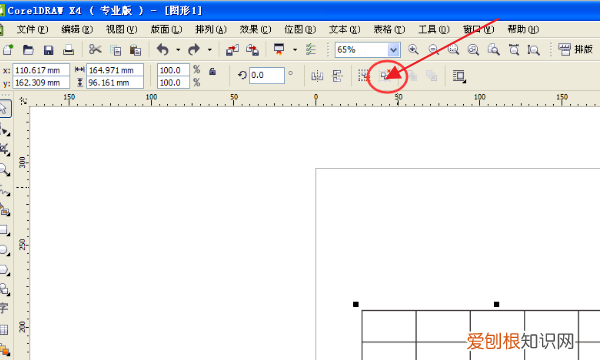Open the 帮助(H) menu
600x360 pixels.
tap(523, 29)
